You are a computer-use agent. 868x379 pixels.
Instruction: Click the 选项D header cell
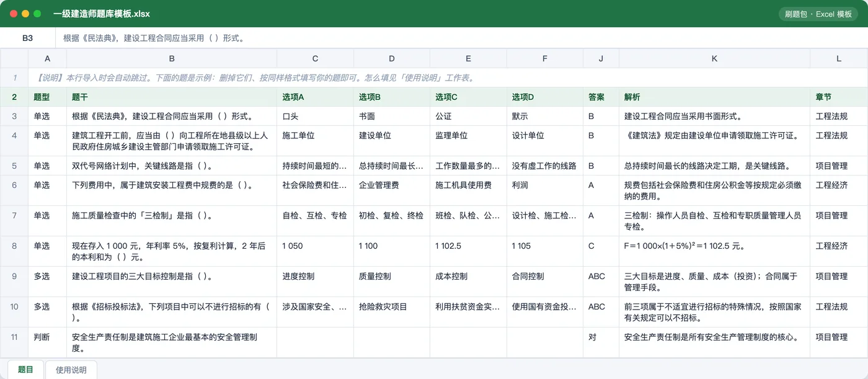point(545,97)
